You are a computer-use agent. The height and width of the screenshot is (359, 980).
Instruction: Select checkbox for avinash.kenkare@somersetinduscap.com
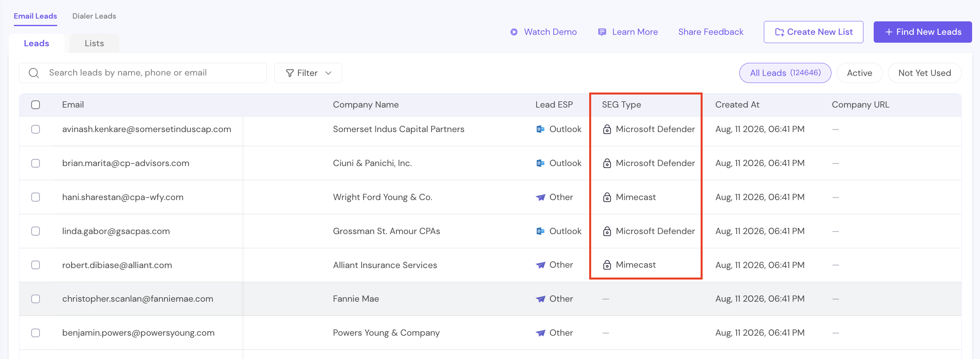pos(36,129)
